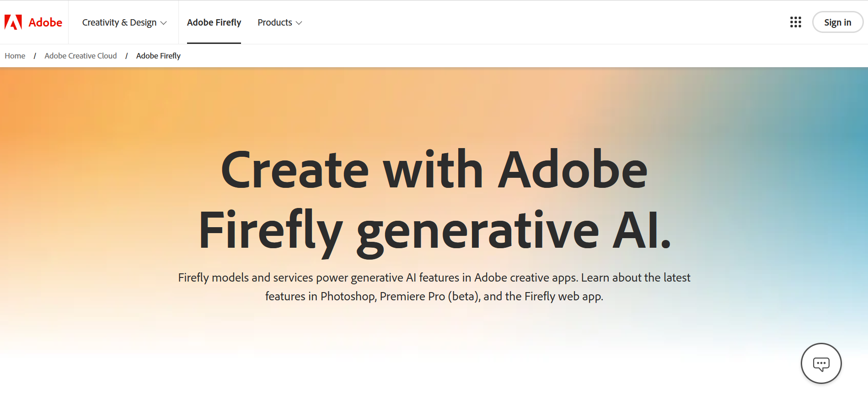Open Adobe Creative Cloud breadcrumb link
The width and height of the screenshot is (868, 410).
click(x=80, y=56)
